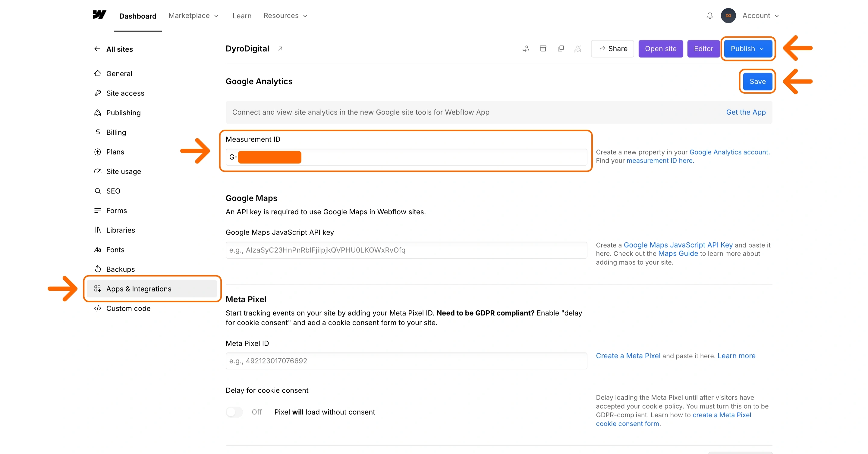This screenshot has height=454, width=868.
Task: Click the Get the App link
Action: click(x=746, y=112)
